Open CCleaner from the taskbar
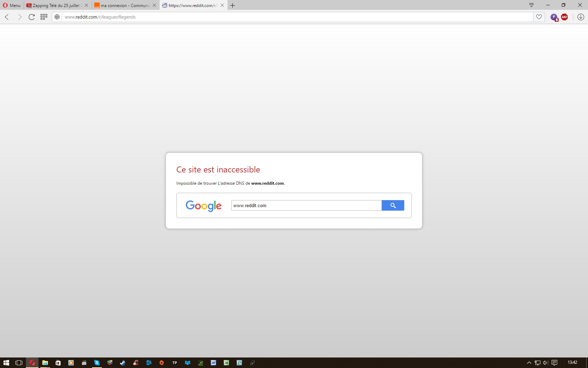The width and height of the screenshot is (588, 368). click(x=136, y=363)
